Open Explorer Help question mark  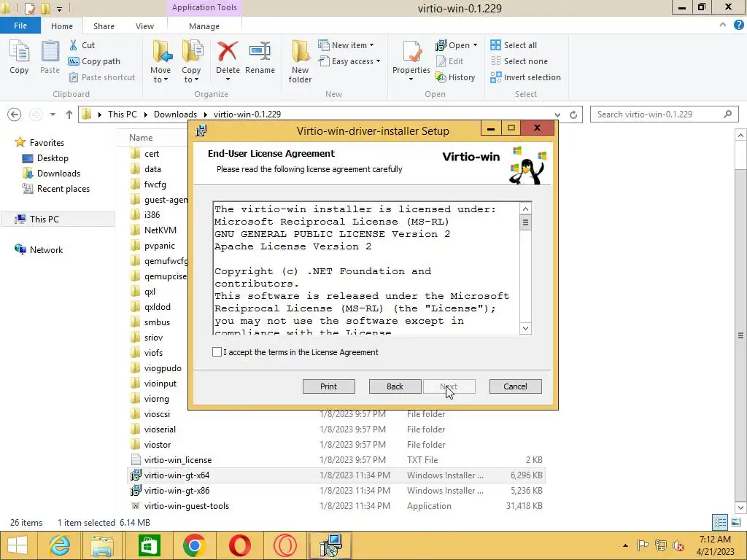(x=739, y=26)
